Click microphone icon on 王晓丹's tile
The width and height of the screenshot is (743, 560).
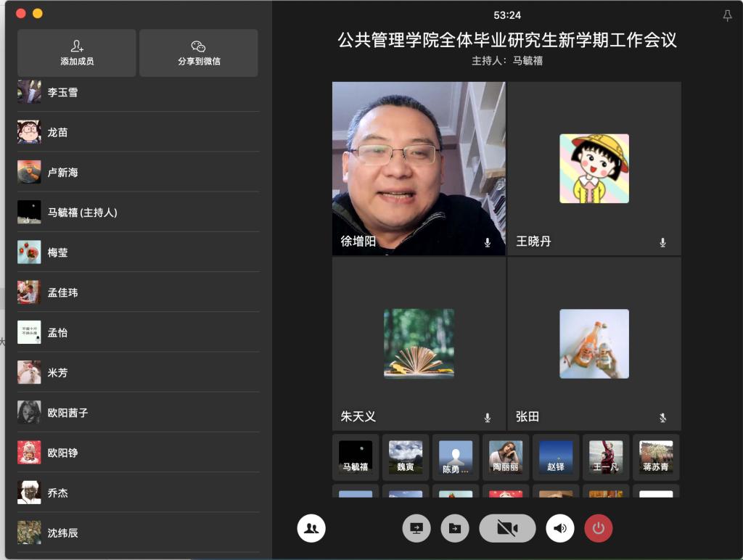coord(662,242)
